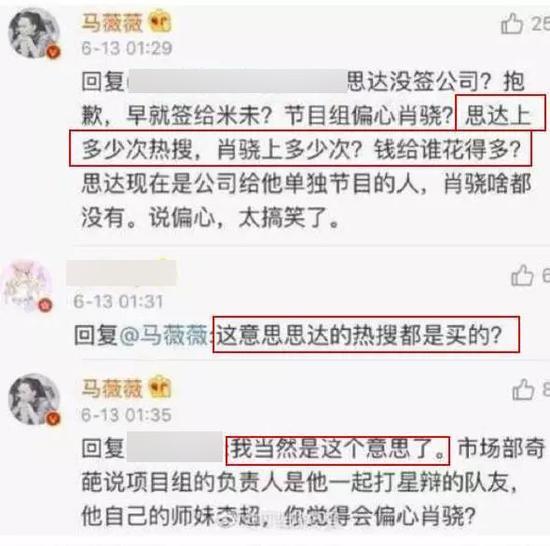Tap the thumbs-up on the 01:31 comment
The image size is (550, 546).
pos(522,275)
